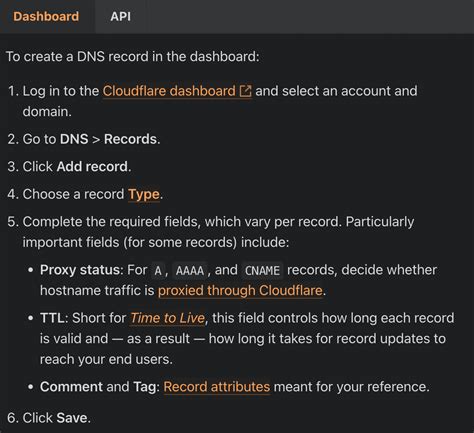This screenshot has height=433, width=474.
Task: Open the API tab
Action: click(120, 16)
